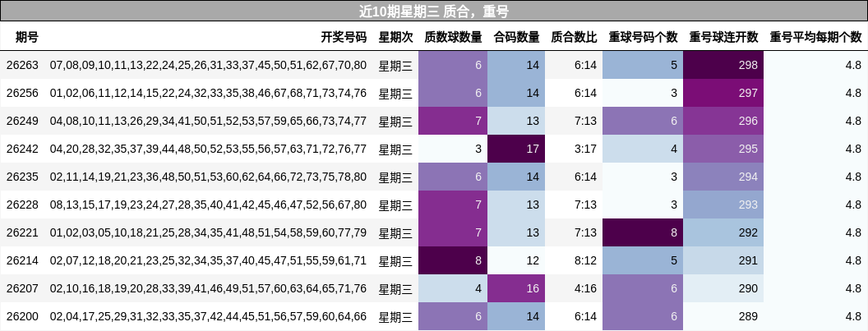Click the 290 consecutive count cell
Image resolution: width=868 pixels, height=331 pixels.
click(723, 289)
